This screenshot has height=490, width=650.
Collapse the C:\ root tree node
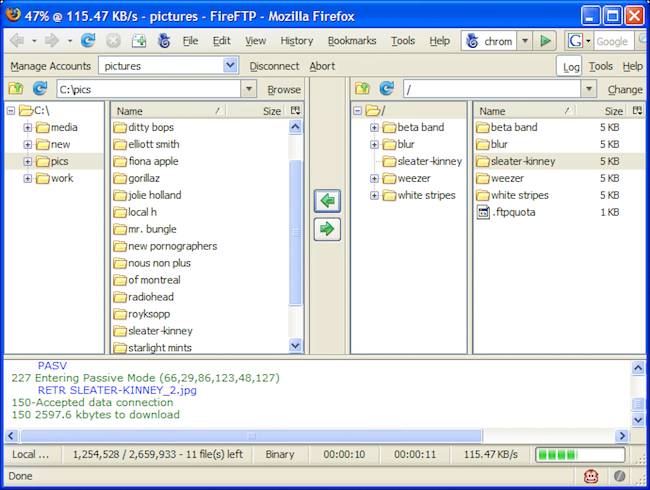pos(11,111)
